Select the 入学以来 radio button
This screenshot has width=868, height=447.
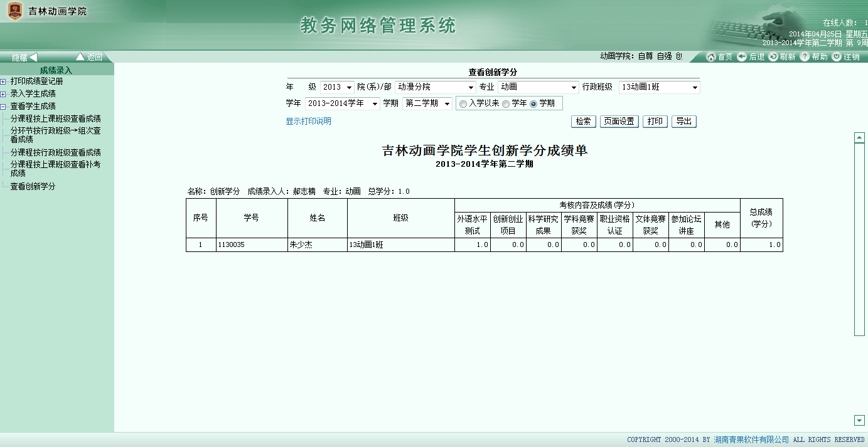click(463, 104)
